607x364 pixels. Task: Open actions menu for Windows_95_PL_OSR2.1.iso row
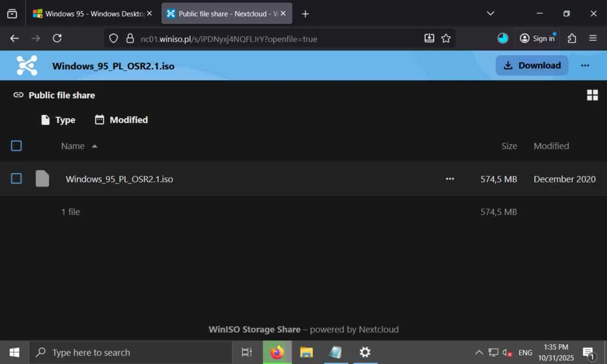[450, 179]
